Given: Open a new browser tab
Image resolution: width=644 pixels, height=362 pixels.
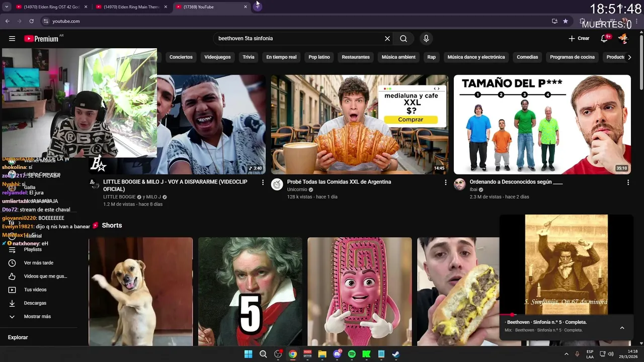Looking at the screenshot, I should (x=257, y=7).
